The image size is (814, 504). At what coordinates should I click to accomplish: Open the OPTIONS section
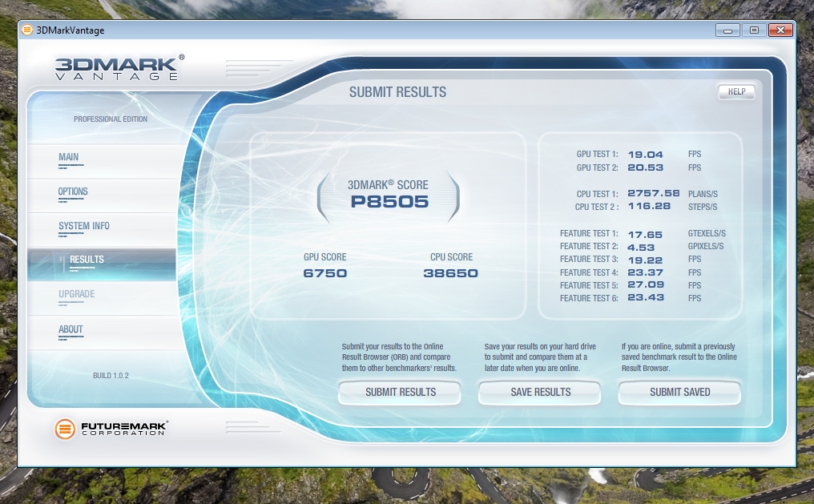73,192
